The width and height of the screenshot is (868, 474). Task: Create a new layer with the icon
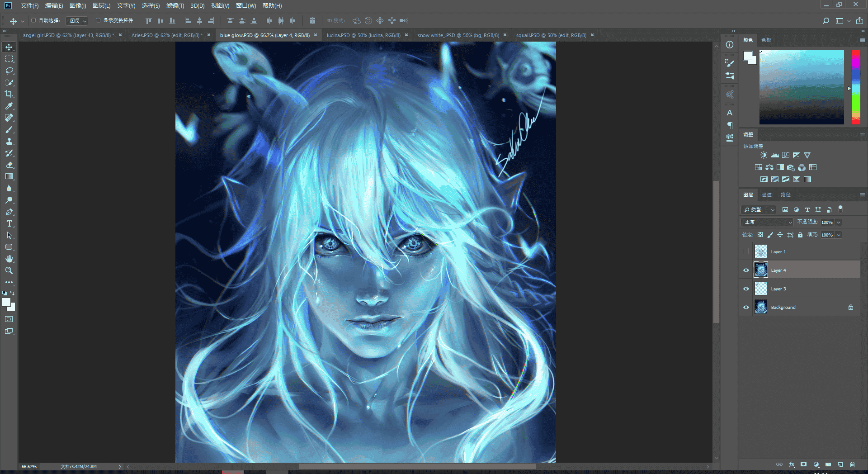[x=840, y=465]
